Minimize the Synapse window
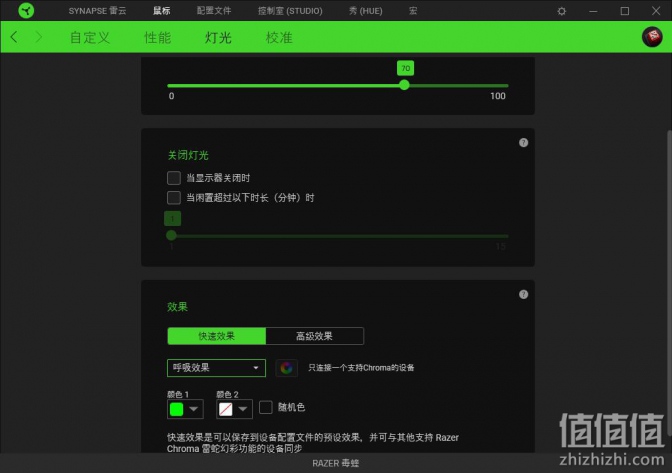672x473 pixels. point(593,11)
